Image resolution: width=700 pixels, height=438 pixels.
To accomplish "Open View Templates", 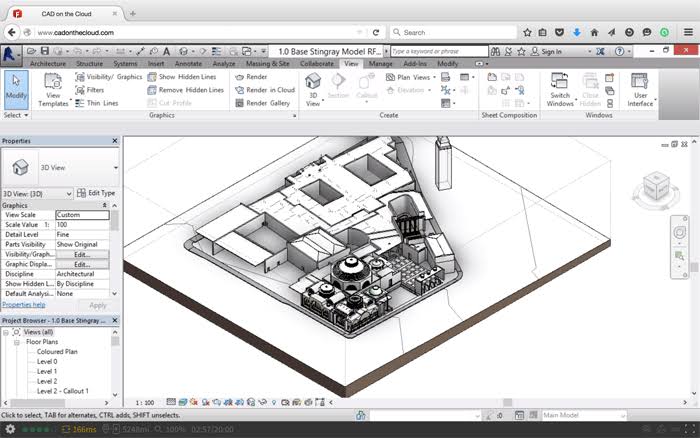I will 53,90.
